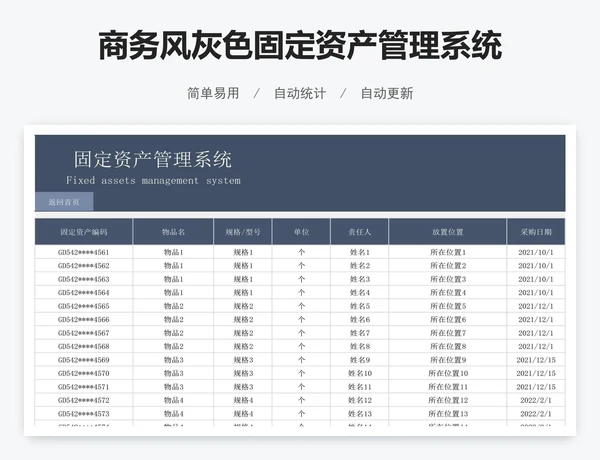Image resolution: width=600 pixels, height=460 pixels.
Task: Select 规格3 in row GD542****4570
Action: 243,373
